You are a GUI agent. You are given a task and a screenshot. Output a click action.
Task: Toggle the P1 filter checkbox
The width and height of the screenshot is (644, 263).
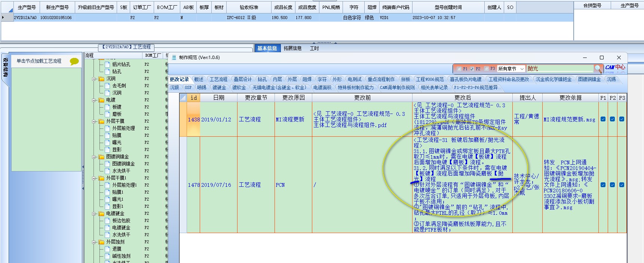coord(459,69)
